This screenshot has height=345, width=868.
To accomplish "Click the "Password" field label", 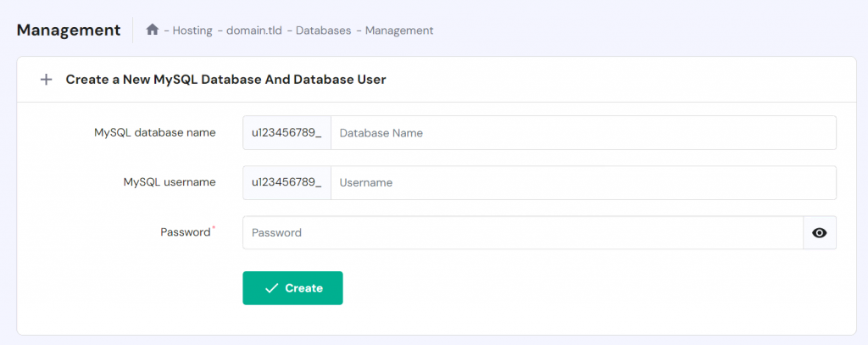I will pos(185,231).
